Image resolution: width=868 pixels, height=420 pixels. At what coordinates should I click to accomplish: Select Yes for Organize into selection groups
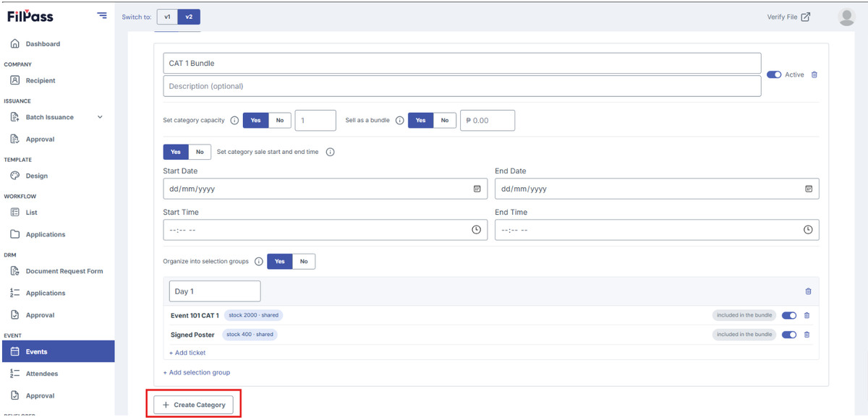coord(280,261)
